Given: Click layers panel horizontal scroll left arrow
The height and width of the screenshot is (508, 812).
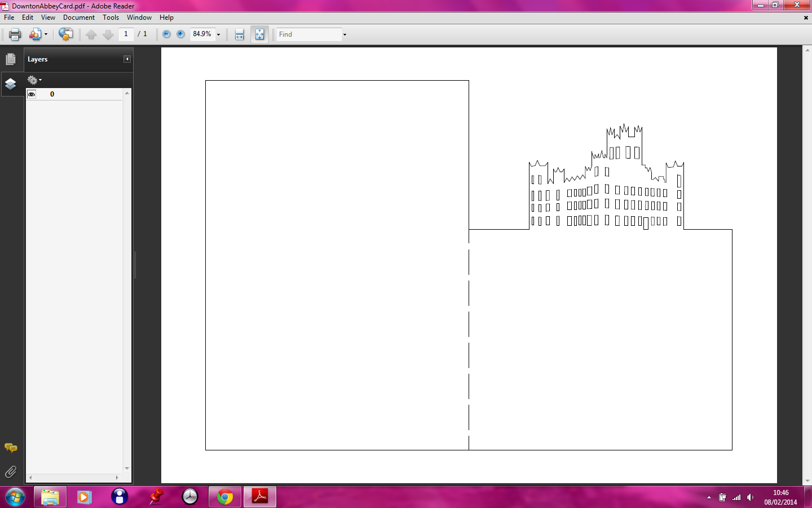Looking at the screenshot, I should 30,478.
